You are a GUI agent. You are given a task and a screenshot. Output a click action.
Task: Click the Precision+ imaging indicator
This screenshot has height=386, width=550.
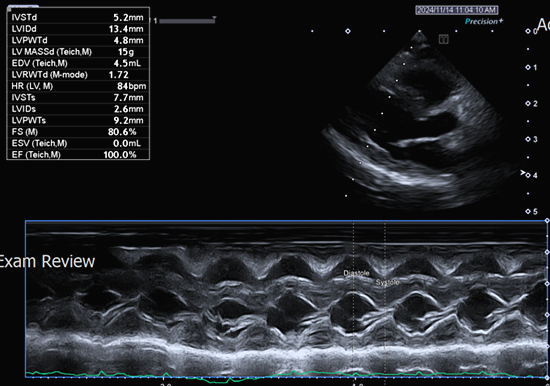coord(484,21)
